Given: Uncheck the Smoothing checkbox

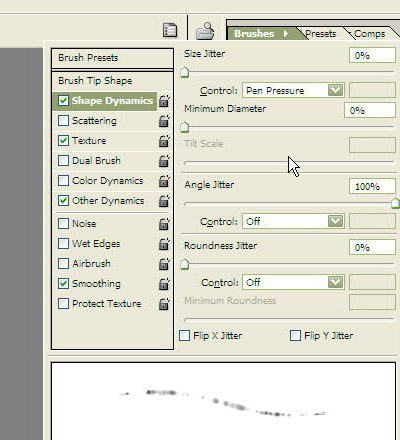Looking at the screenshot, I should click(x=63, y=283).
